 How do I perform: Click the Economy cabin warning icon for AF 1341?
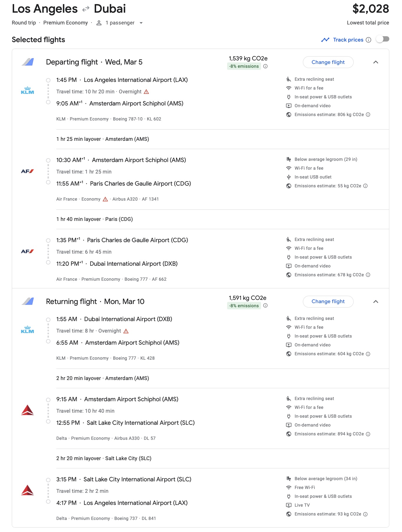click(x=105, y=199)
